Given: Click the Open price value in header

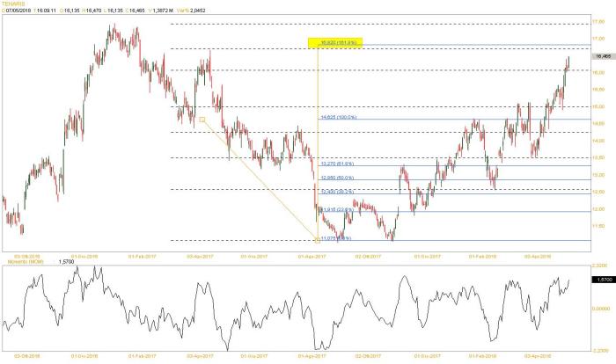Looking at the screenshot, I should tap(71, 11).
